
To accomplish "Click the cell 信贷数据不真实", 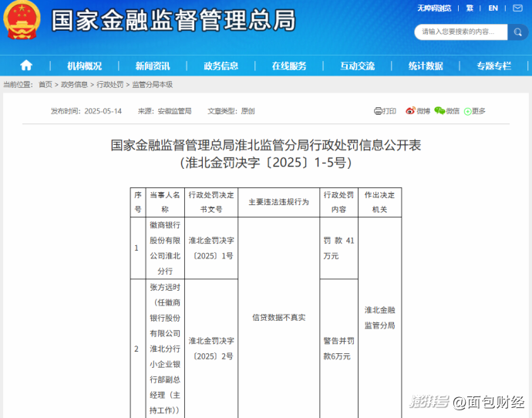I will [278, 318].
